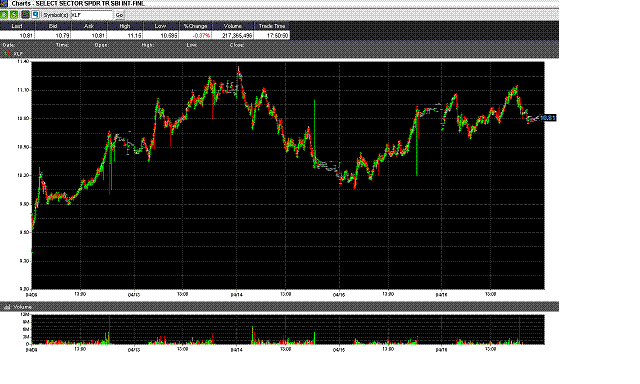Click the 10.81 current price label on chart
Viewport: 640px width, 384px height.
(548, 118)
